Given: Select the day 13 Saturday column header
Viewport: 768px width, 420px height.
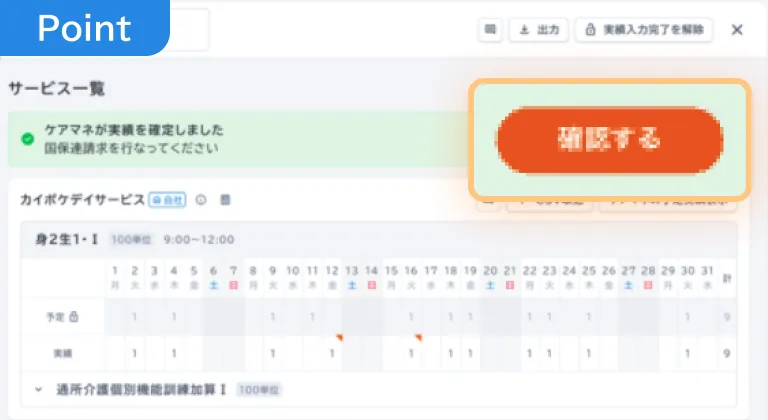Looking at the screenshot, I should [x=351, y=277].
